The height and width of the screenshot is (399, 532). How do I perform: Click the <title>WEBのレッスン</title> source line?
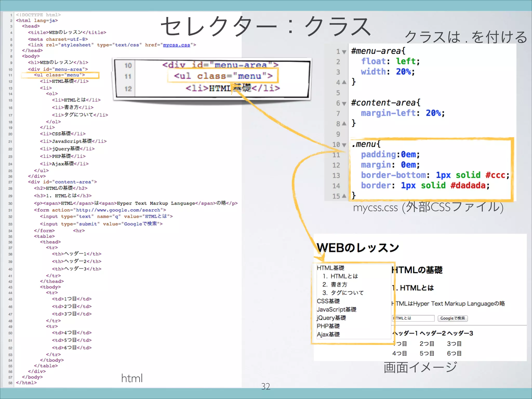pos(67,32)
